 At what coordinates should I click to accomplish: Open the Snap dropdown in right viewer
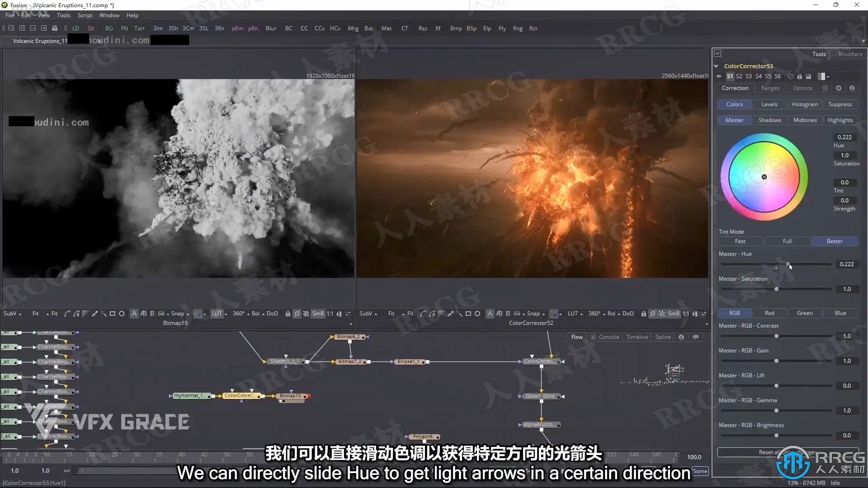pos(535,314)
